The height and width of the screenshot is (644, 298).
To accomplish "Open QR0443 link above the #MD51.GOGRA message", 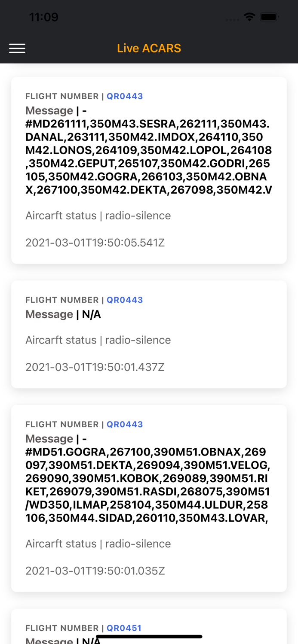I will (x=125, y=424).
